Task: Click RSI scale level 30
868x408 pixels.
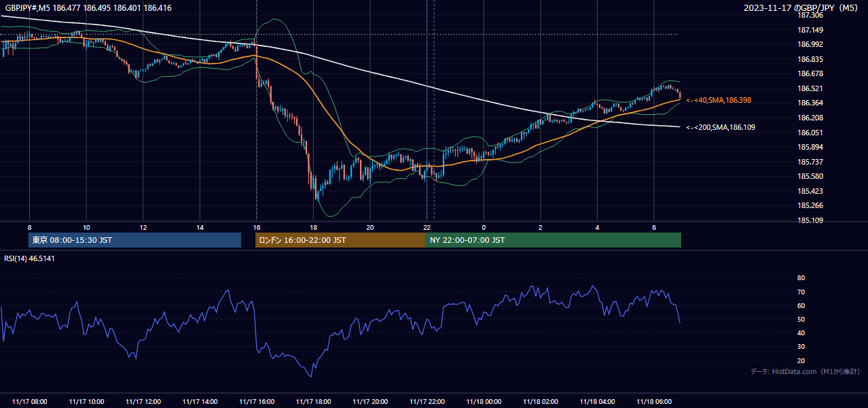Action: [801, 347]
